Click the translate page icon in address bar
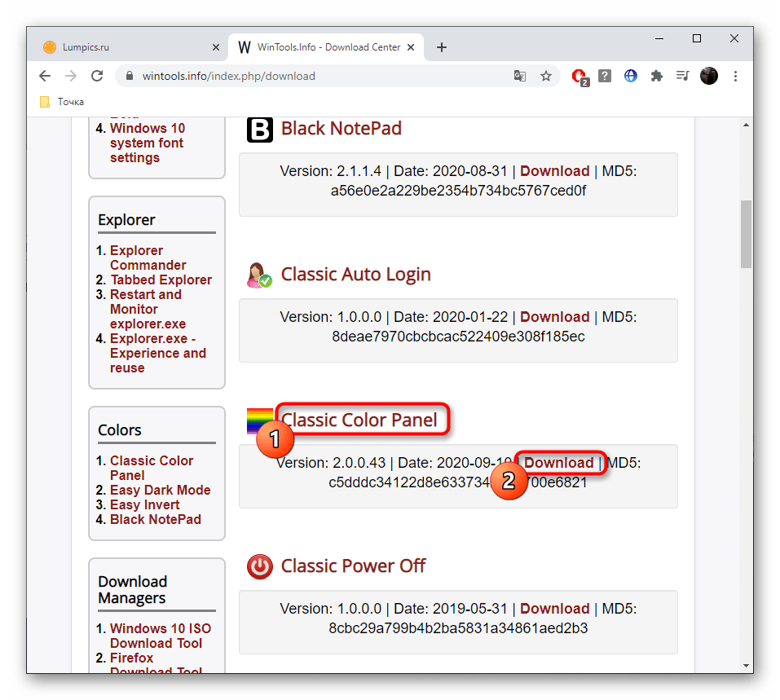Screen dimensions: 780x700 [520, 76]
